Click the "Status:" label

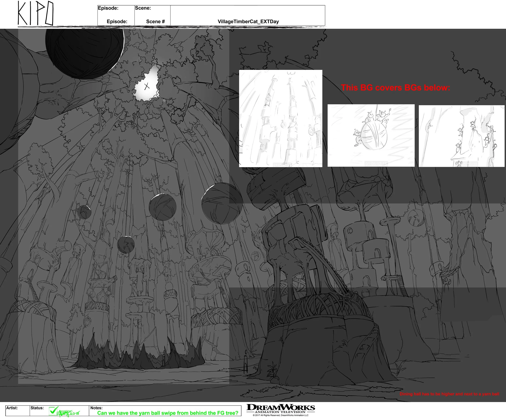pos(37,408)
